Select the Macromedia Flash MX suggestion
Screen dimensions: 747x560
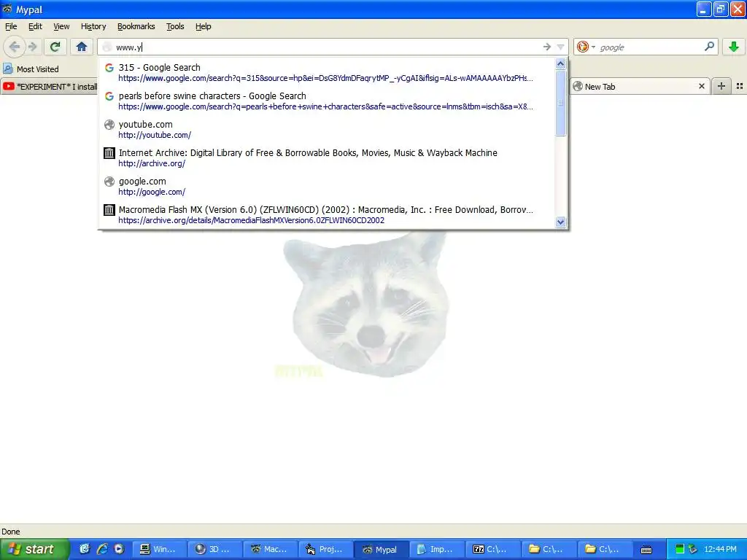(x=327, y=214)
